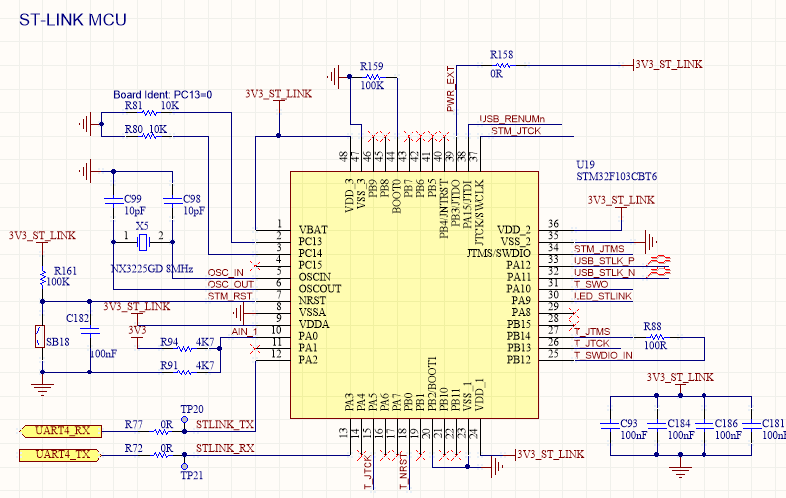Click the ground symbol at VSS_2 pin 35
The height and width of the screenshot is (498, 786).
click(x=650, y=242)
